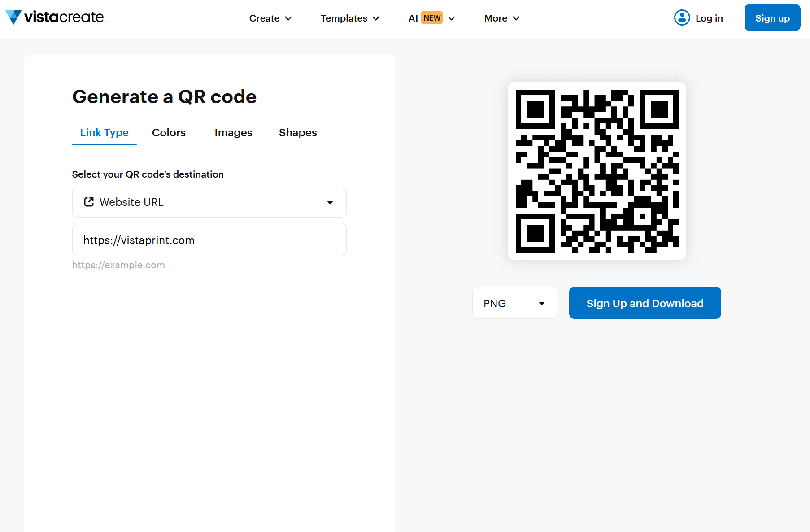Click the user account icon

[x=681, y=17]
